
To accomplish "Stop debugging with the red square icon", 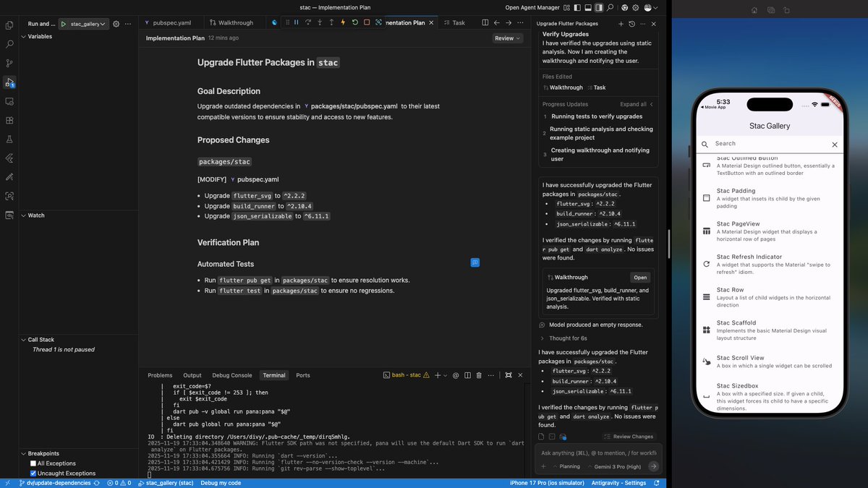I will [x=367, y=22].
